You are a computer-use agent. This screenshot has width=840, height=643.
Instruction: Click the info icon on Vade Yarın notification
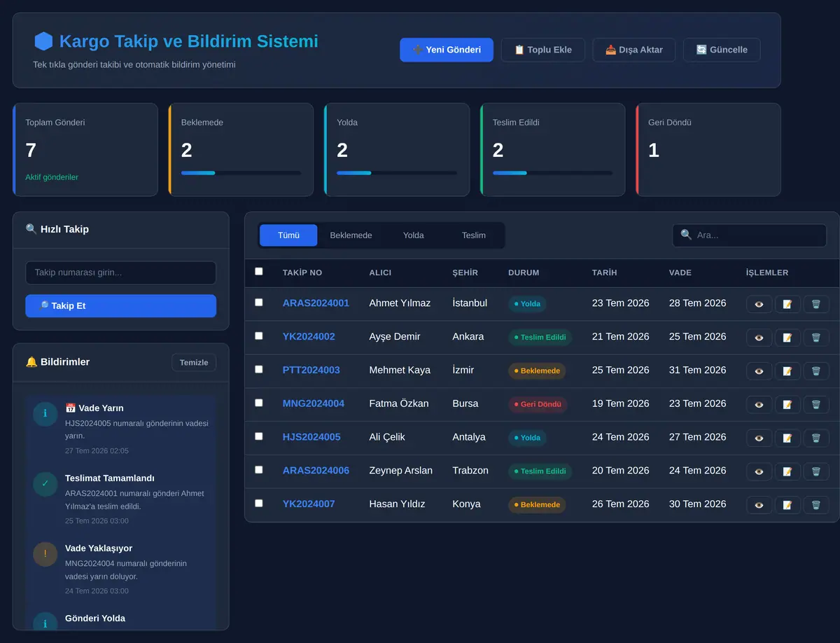pos(45,413)
